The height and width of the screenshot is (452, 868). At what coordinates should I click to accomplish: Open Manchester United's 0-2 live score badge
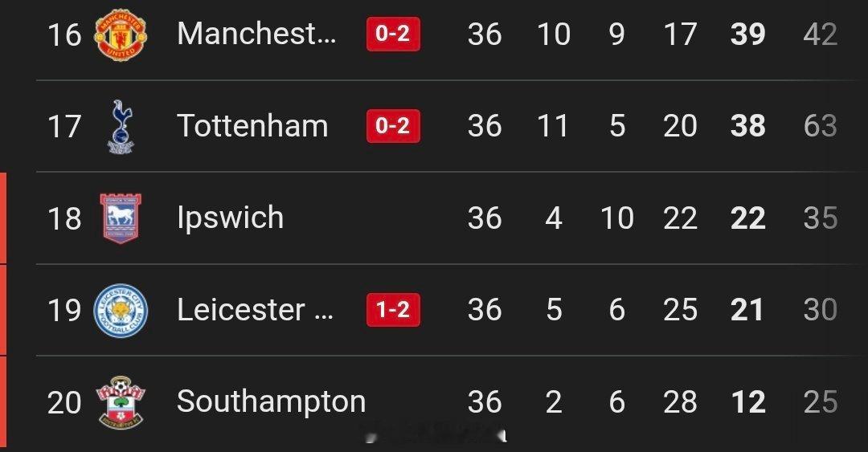pos(393,34)
